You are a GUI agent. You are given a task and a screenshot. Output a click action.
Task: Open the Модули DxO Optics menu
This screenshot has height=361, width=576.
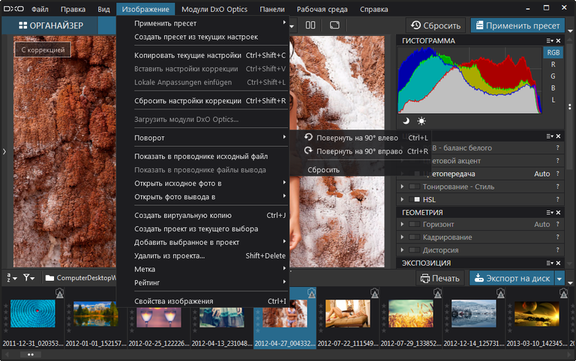point(214,9)
